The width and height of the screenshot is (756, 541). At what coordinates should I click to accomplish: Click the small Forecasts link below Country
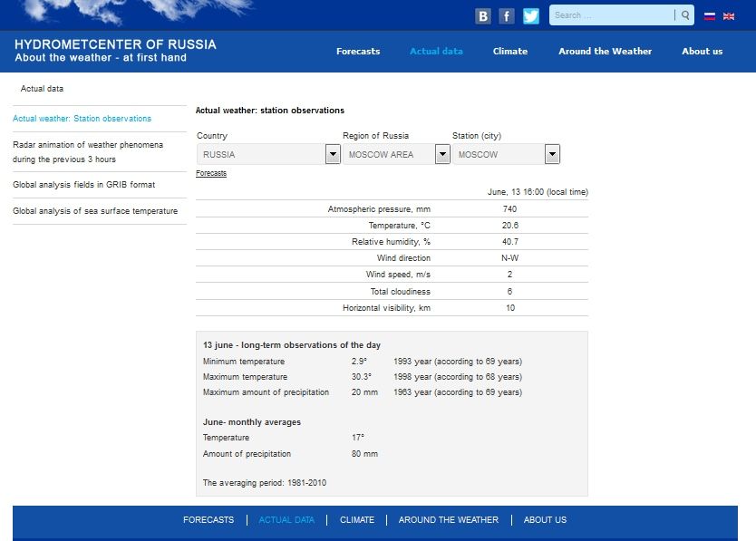pos(211,173)
